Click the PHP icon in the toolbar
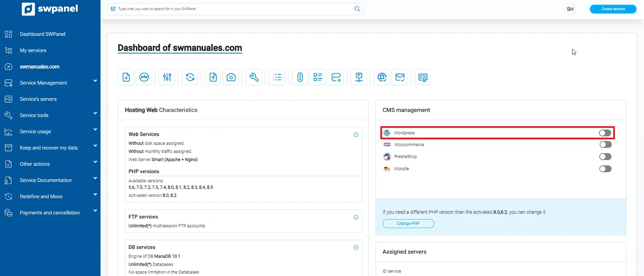644x276 pixels. [144, 77]
